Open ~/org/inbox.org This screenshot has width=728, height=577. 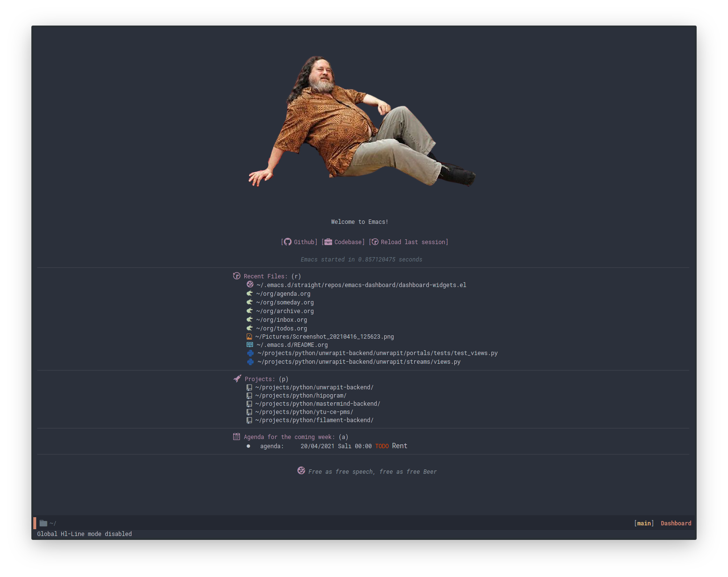click(281, 320)
